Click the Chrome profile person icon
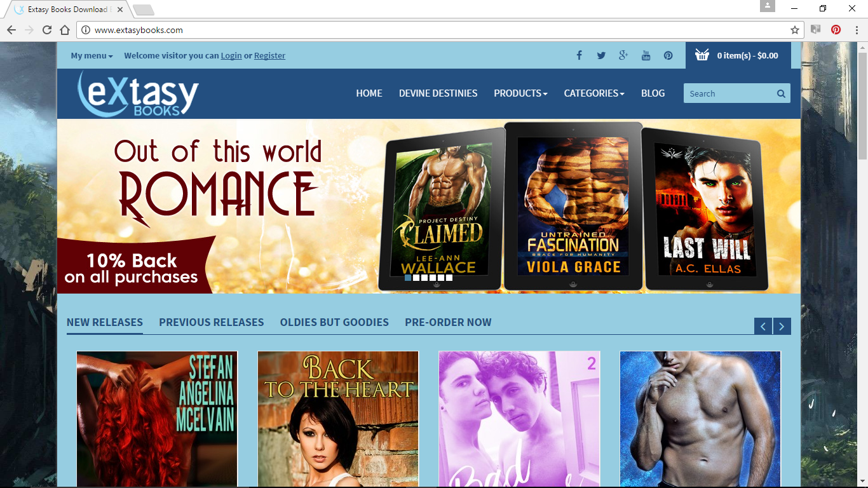The image size is (868, 488). click(x=768, y=6)
